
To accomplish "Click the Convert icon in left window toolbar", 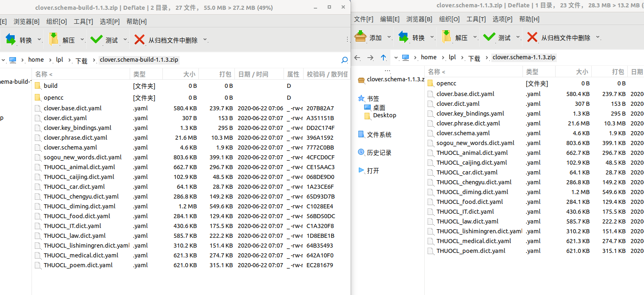I will coord(10,40).
